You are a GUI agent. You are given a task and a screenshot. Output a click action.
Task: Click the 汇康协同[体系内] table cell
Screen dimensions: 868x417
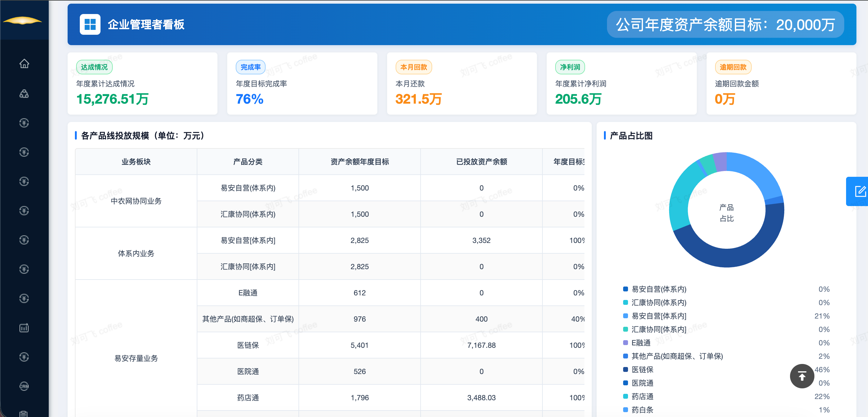(x=248, y=266)
